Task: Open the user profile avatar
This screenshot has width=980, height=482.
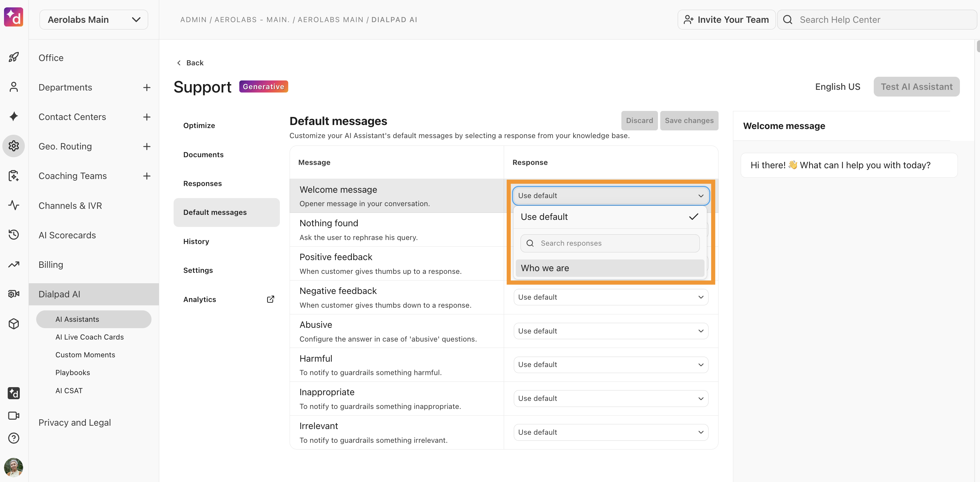Action: tap(14, 467)
